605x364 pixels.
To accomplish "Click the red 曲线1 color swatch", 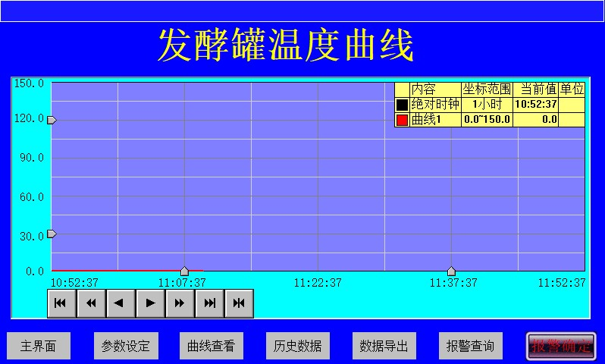I will click(x=402, y=120).
